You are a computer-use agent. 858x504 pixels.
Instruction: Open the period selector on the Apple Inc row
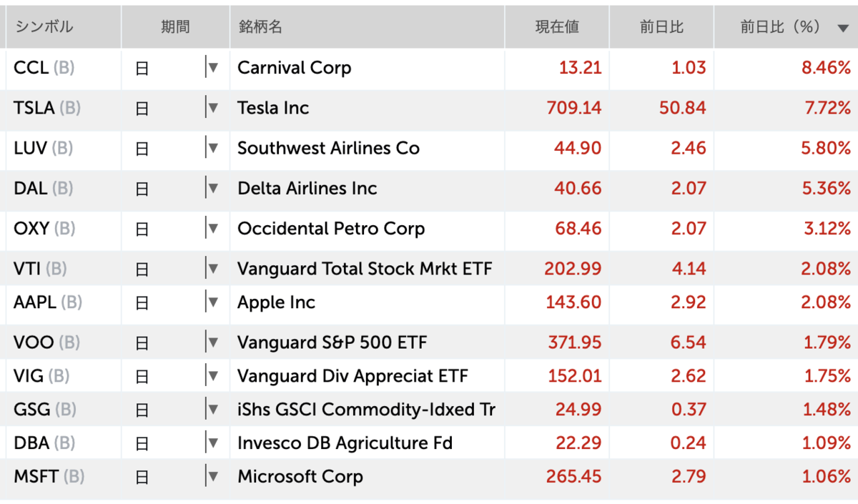click(212, 302)
